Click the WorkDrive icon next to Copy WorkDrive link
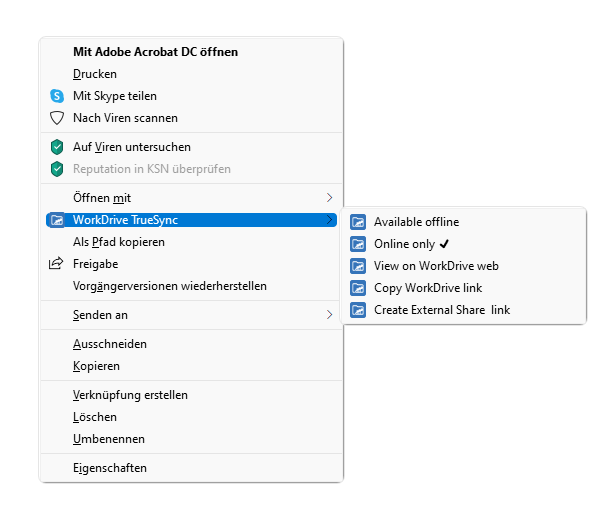 coord(358,288)
